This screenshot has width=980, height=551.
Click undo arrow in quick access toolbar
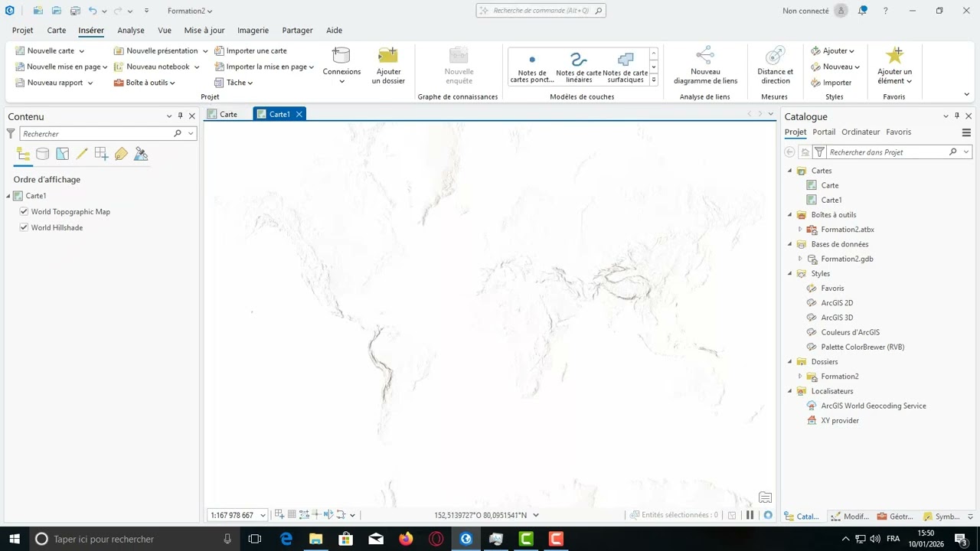pyautogui.click(x=93, y=11)
